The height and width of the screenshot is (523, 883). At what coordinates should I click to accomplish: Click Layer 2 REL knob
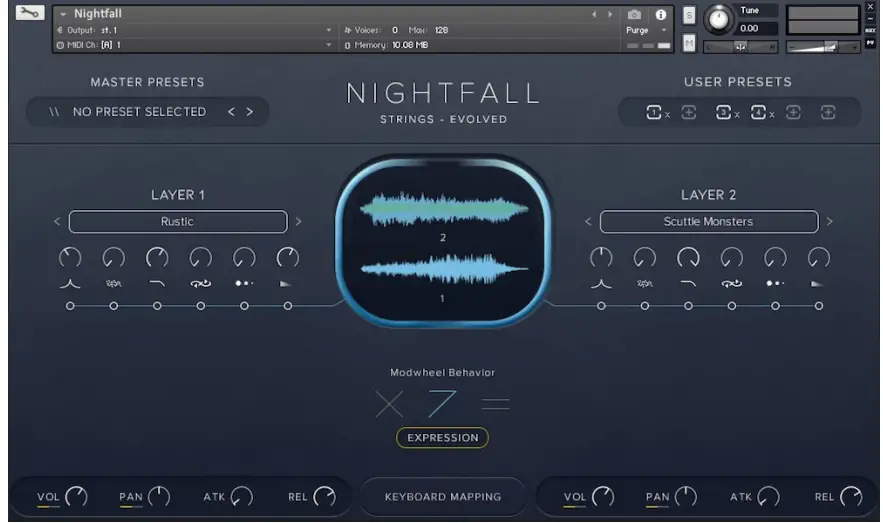pyautogui.click(x=851, y=497)
